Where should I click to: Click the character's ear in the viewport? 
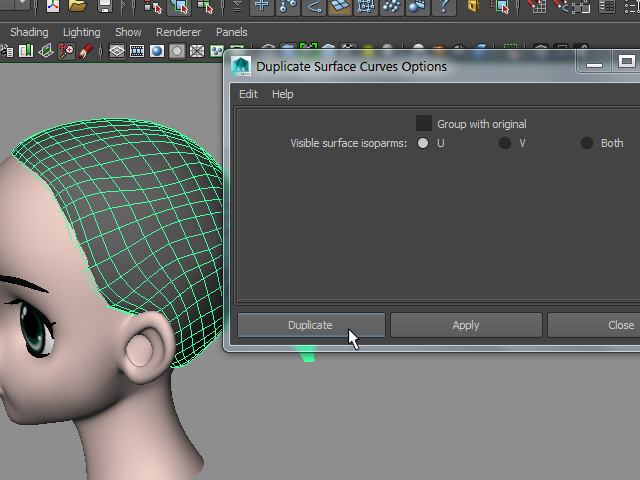(140, 347)
